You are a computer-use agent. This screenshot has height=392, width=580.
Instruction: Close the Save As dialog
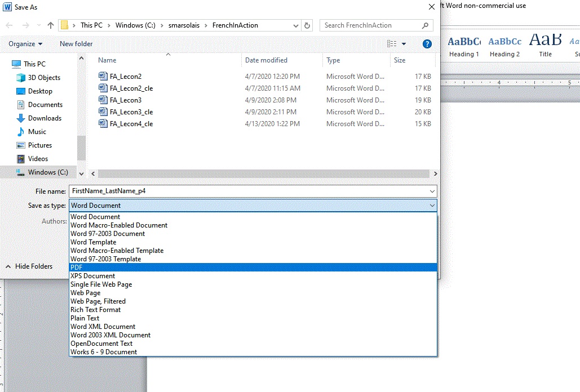click(431, 7)
